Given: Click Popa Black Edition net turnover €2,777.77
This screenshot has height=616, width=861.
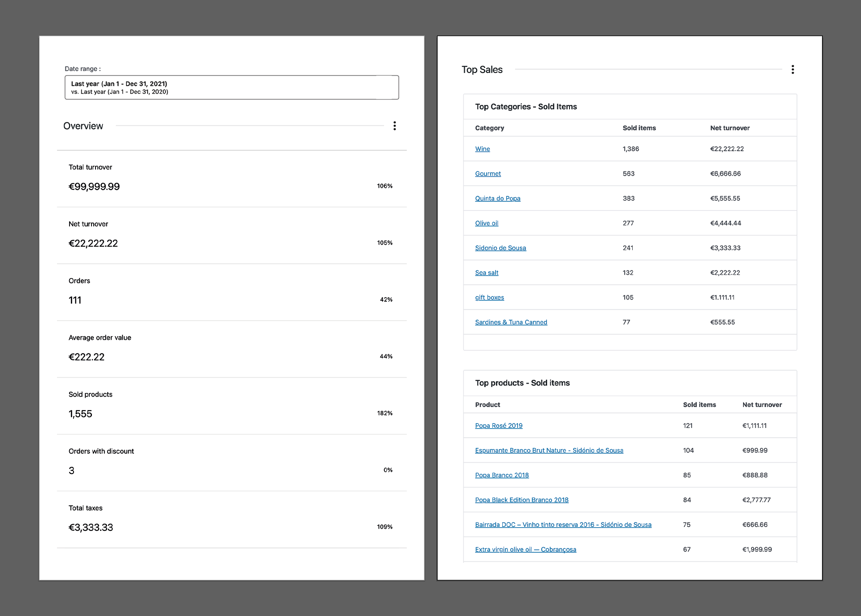Looking at the screenshot, I should [x=757, y=500].
